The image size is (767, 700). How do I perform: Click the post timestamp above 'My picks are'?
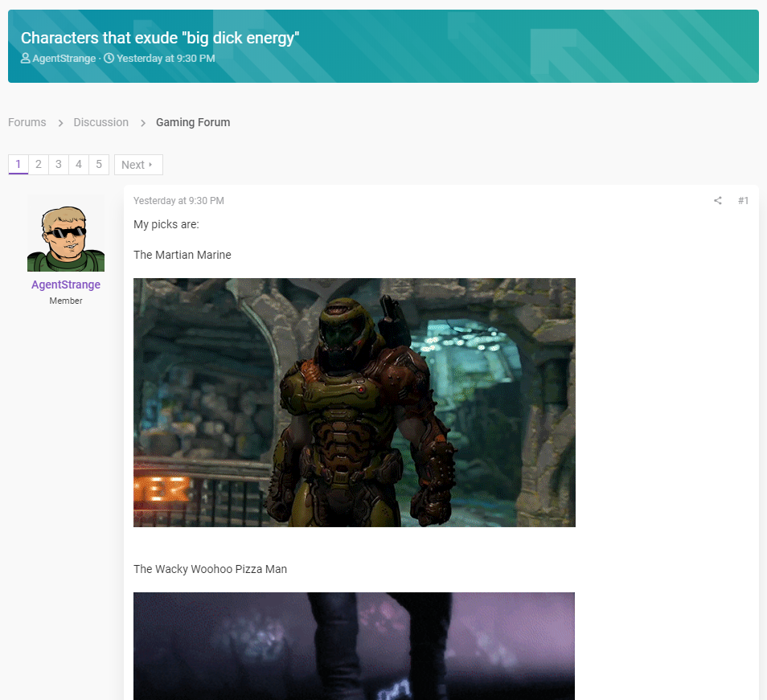178,200
